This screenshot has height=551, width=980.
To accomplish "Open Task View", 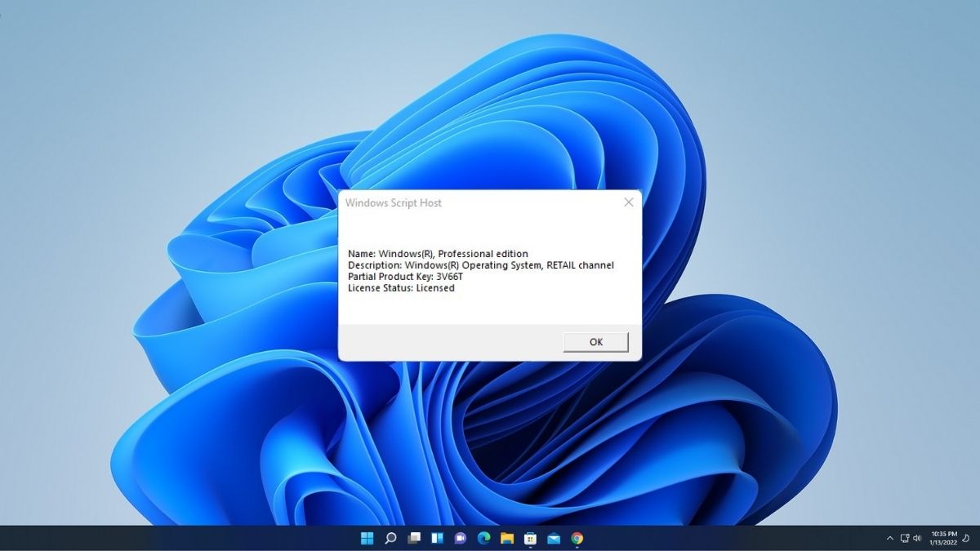I will click(414, 538).
